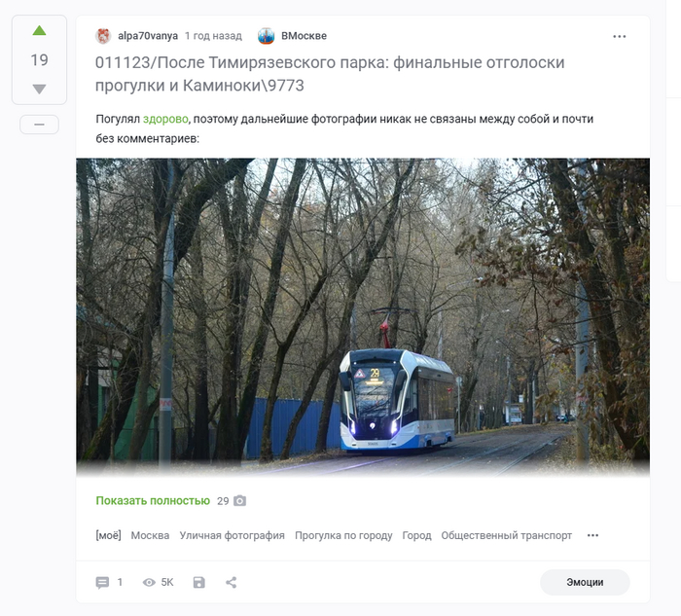This screenshot has height=616, width=681.
Task: Click the camera photo-count icon
Action: coord(239,501)
